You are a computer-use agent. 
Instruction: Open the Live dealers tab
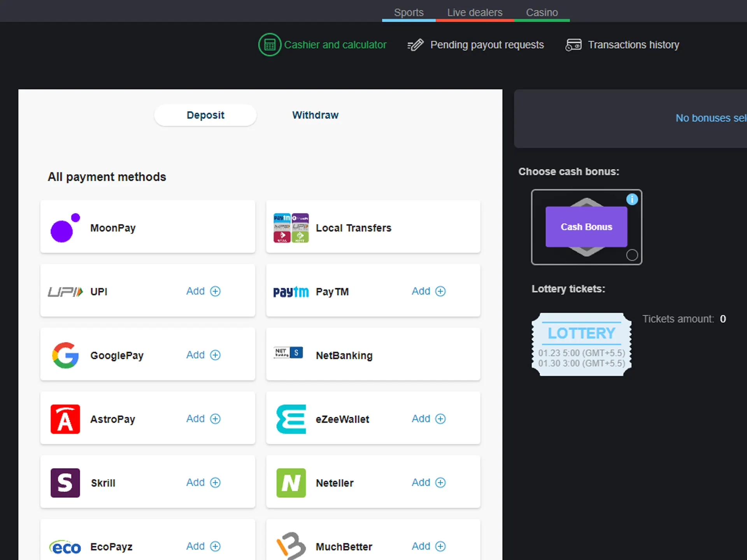(x=475, y=12)
